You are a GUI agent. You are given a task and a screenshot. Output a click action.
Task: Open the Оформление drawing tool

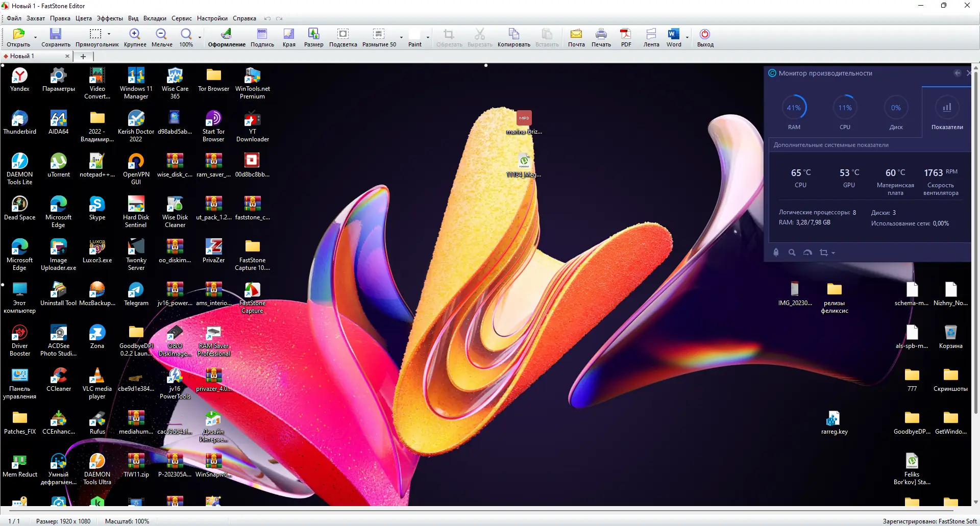(227, 37)
